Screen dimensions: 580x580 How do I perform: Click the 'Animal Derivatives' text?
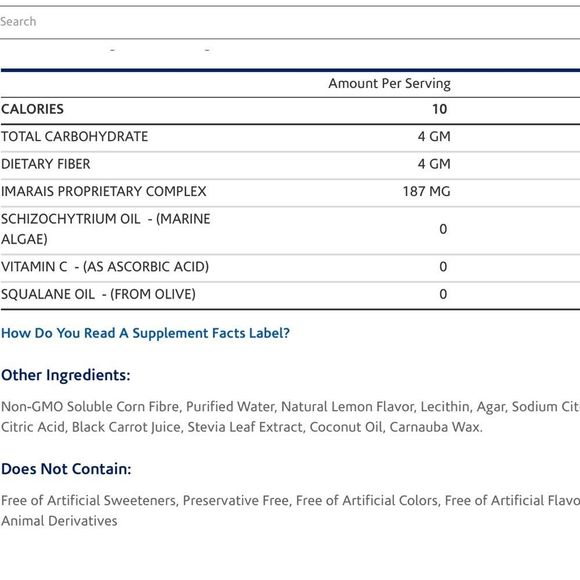coord(59,521)
